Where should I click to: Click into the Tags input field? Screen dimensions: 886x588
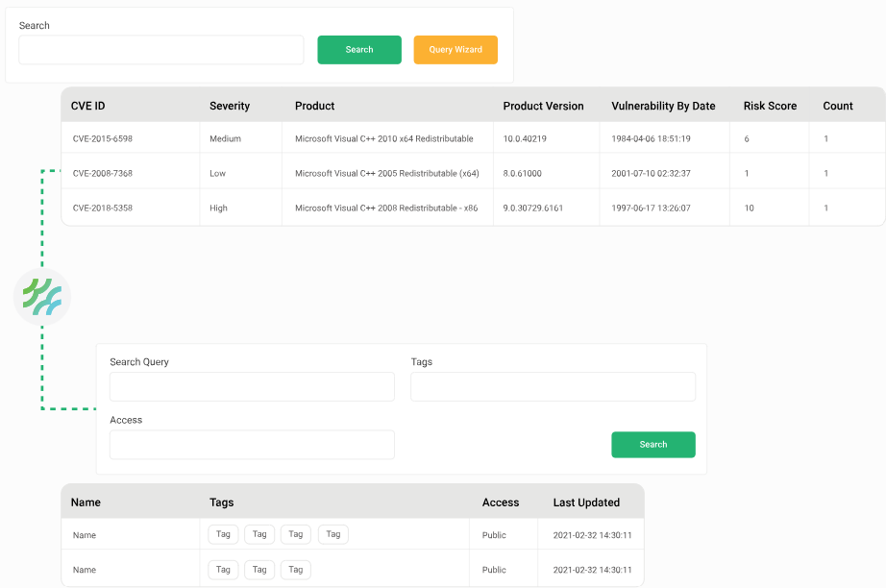pos(553,387)
